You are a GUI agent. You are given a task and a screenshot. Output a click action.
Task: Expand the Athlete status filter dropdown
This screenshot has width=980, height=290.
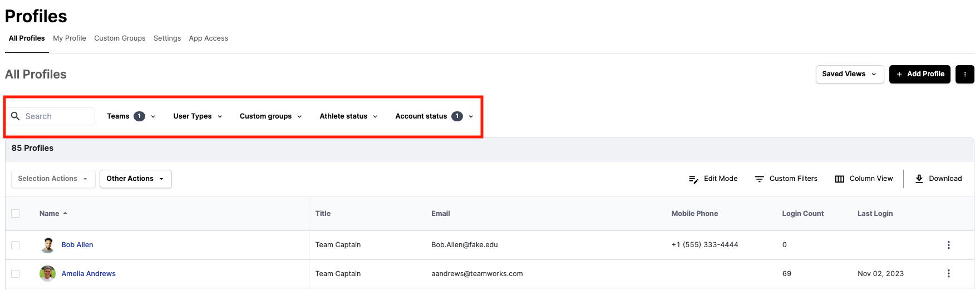(348, 116)
